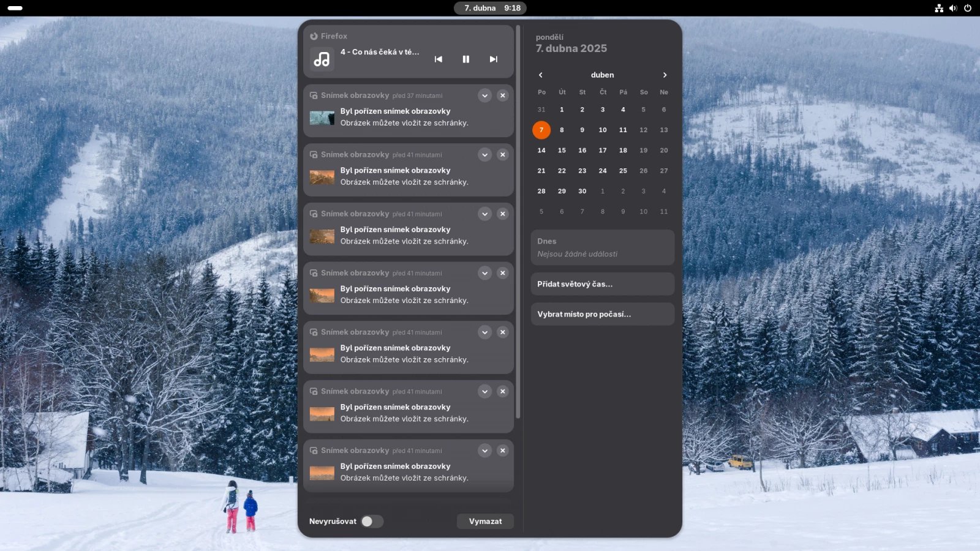Select calendar day 22

pyautogui.click(x=562, y=171)
